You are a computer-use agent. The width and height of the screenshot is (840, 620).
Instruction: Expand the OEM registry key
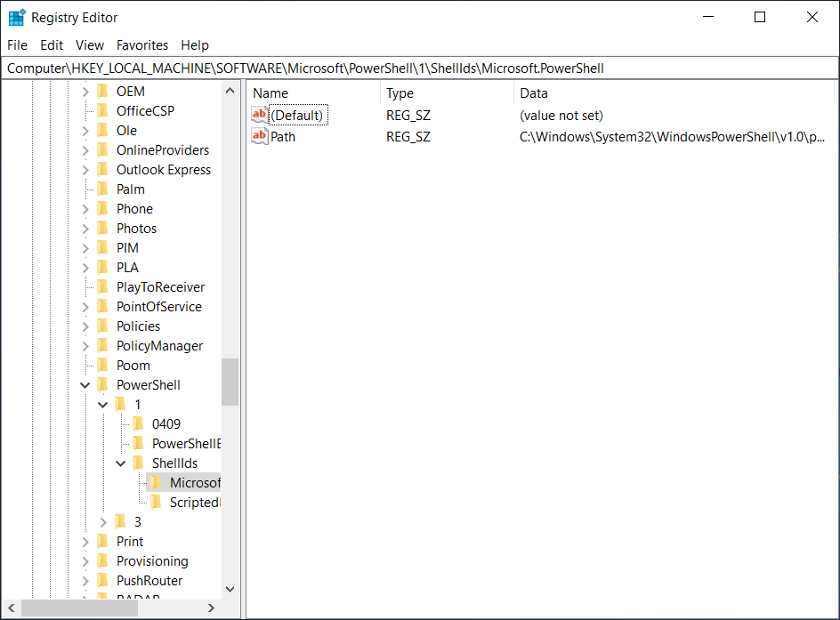85,93
